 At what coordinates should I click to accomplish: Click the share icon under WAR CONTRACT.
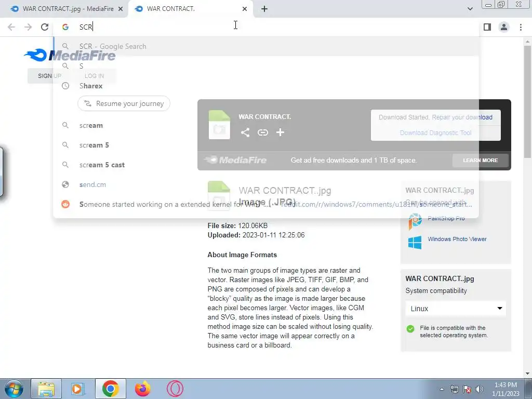pyautogui.click(x=245, y=132)
